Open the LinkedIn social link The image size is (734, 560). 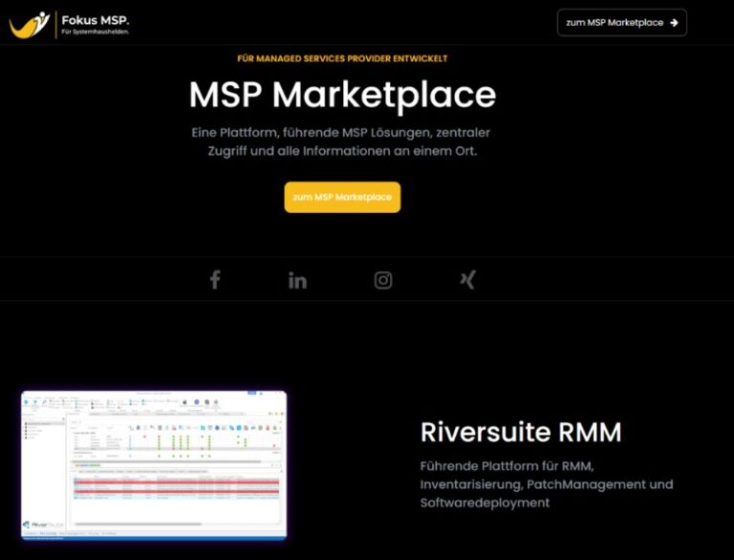click(297, 280)
